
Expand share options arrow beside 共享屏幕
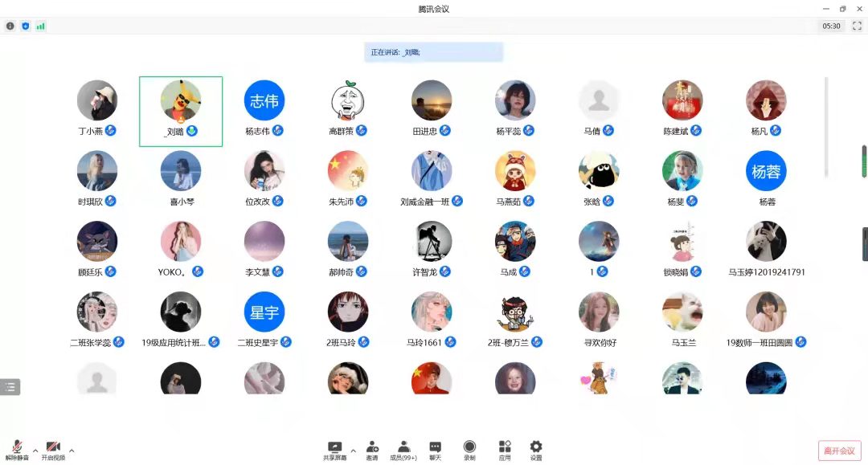(x=353, y=451)
